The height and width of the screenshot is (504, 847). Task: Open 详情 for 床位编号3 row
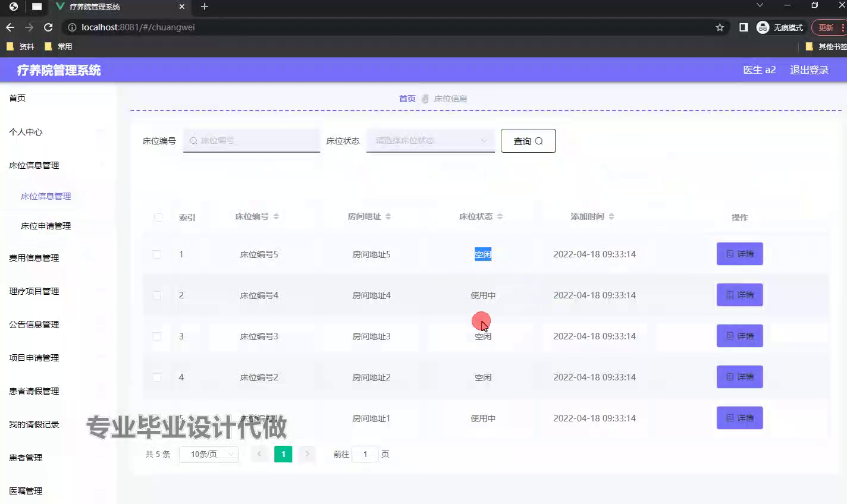tap(739, 336)
